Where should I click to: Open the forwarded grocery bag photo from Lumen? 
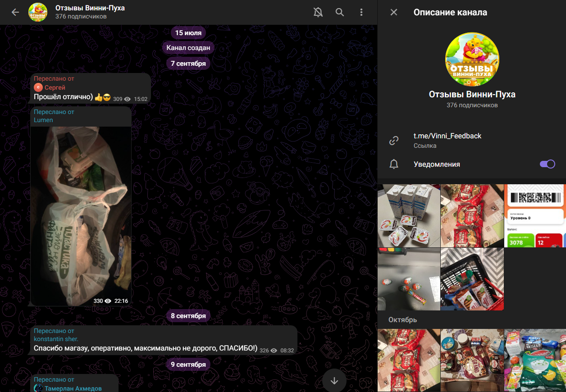(x=81, y=215)
